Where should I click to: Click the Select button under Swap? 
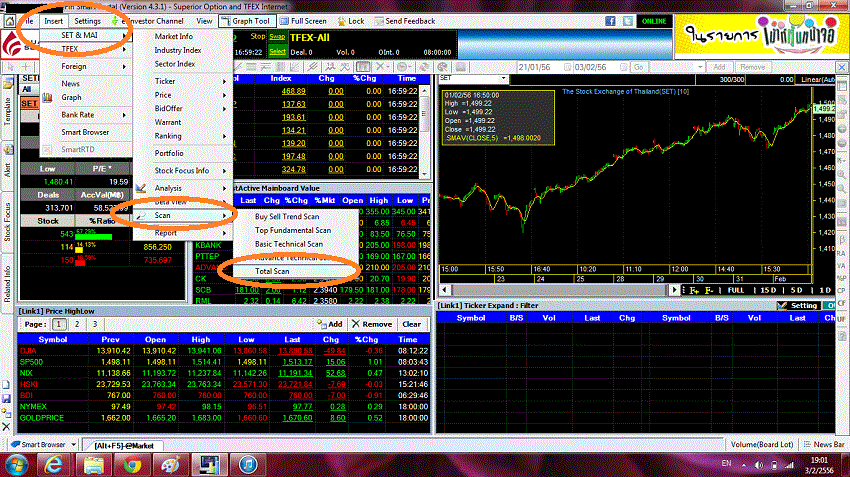pos(277,51)
